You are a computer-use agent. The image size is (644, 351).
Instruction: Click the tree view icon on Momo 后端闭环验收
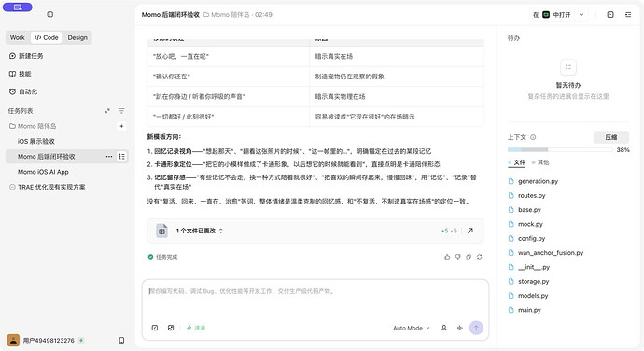pos(122,157)
